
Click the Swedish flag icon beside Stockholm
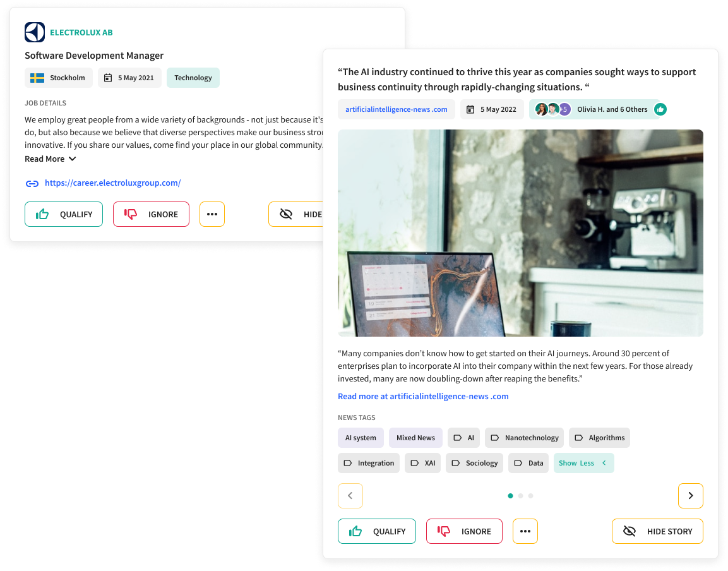37,78
